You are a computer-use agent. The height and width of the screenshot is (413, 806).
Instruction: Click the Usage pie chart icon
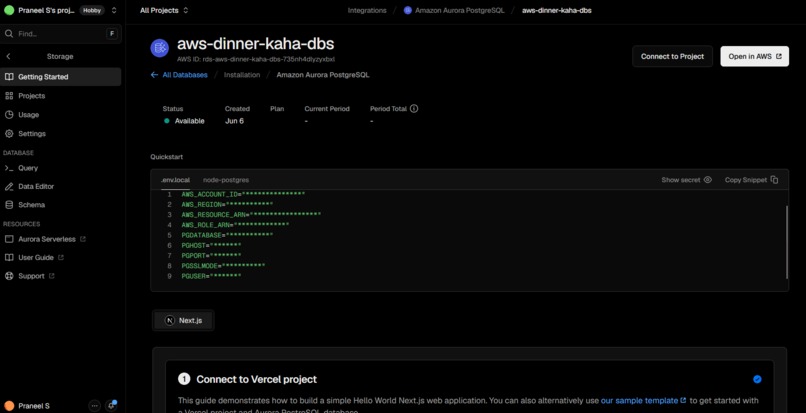tap(9, 115)
